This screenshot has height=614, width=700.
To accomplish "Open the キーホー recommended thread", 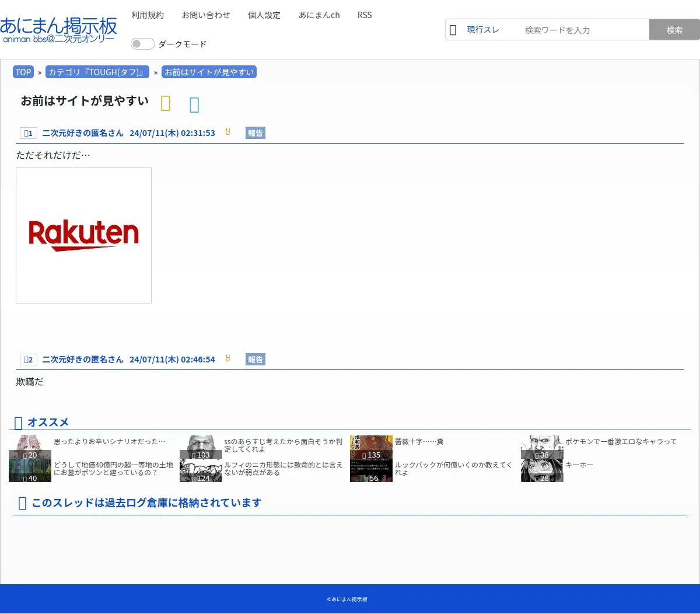I will (x=579, y=465).
